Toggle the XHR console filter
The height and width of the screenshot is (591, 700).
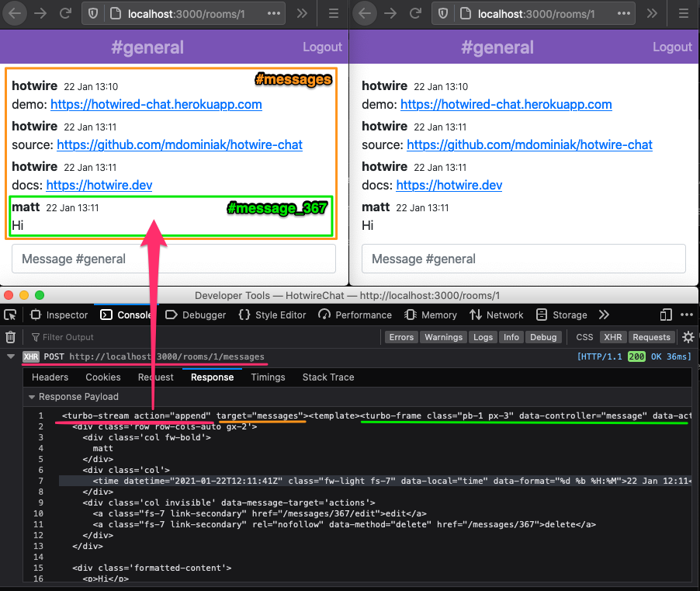(x=613, y=337)
